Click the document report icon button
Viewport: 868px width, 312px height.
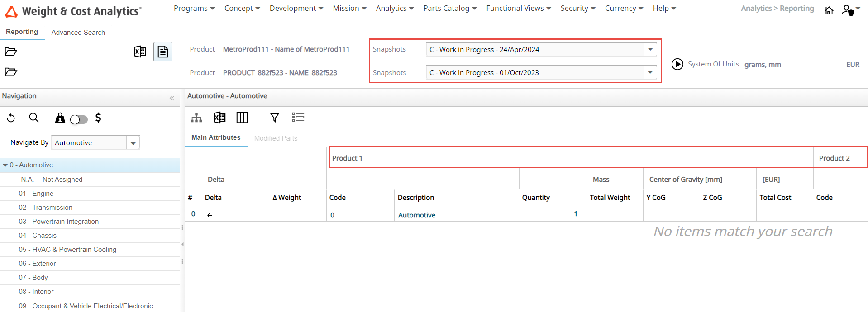[x=163, y=52]
